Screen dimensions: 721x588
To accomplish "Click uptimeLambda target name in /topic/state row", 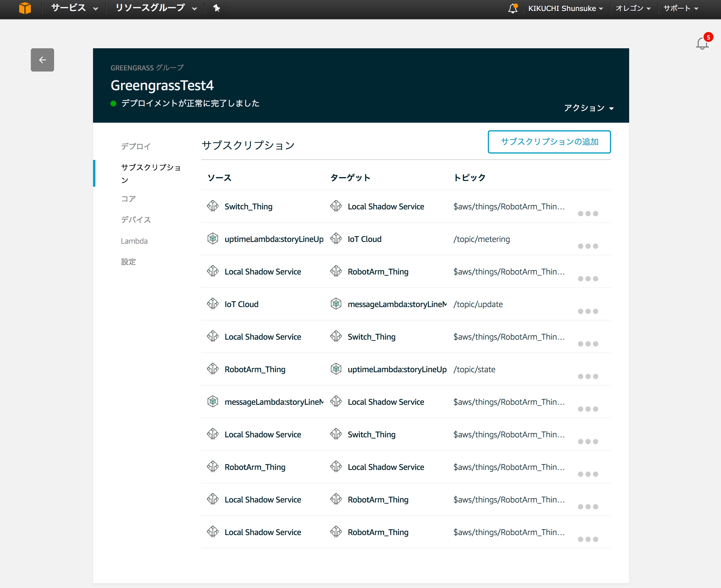I will coord(397,369).
